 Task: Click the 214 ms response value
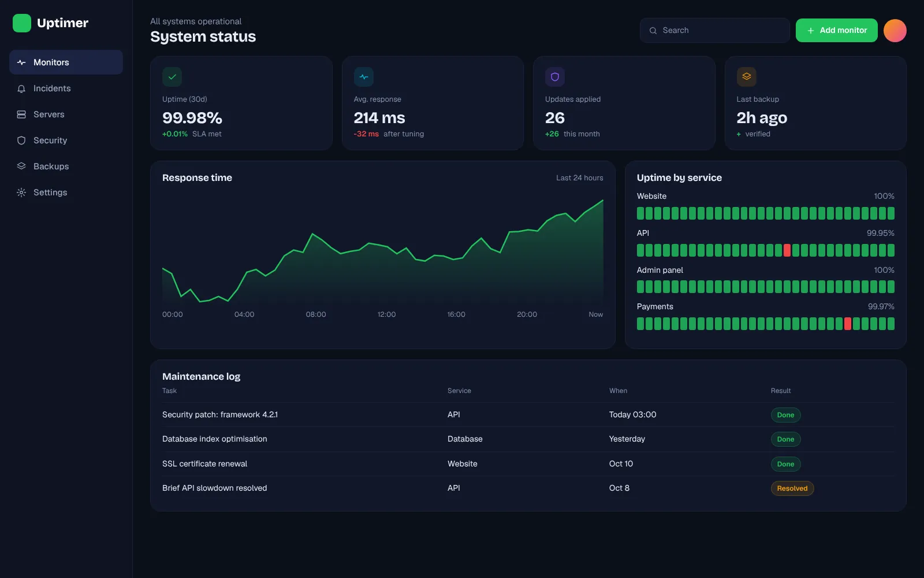point(379,118)
